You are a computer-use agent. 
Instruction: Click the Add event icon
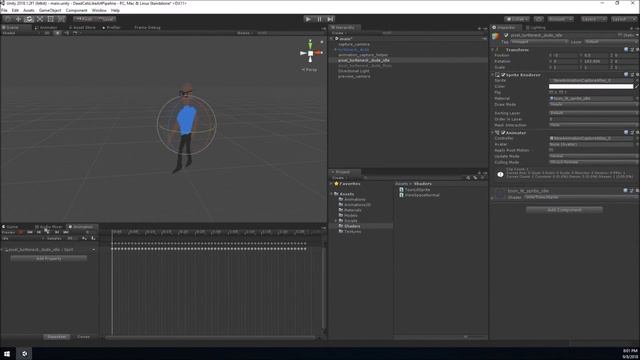point(93,238)
